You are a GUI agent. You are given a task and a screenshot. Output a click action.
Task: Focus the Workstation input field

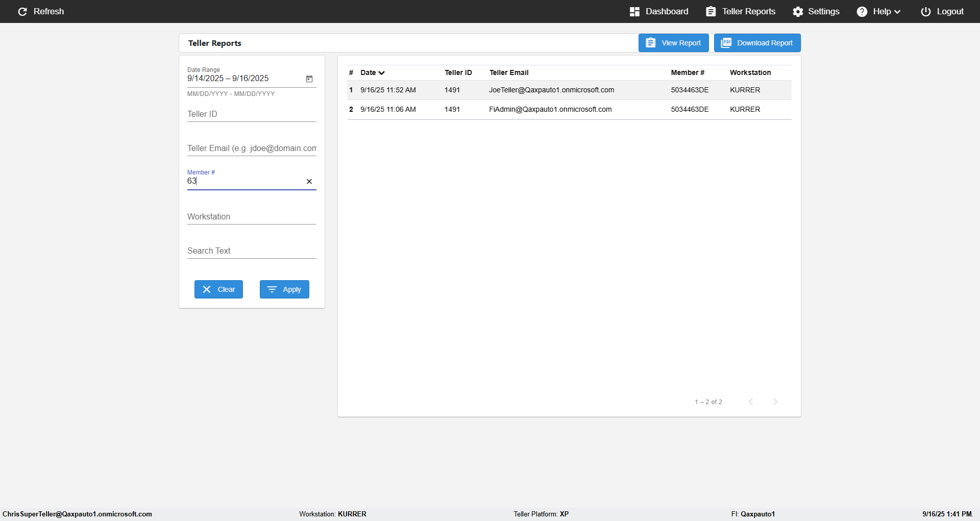pos(252,217)
